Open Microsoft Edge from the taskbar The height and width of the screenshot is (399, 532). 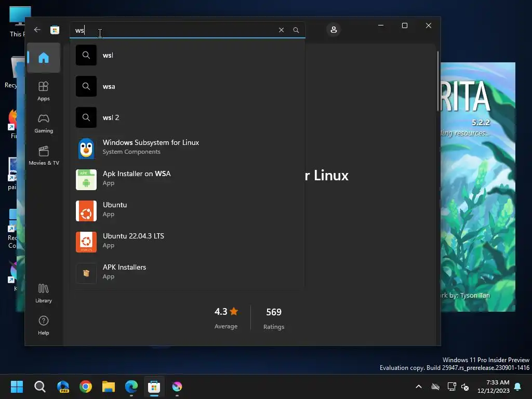tap(131, 387)
